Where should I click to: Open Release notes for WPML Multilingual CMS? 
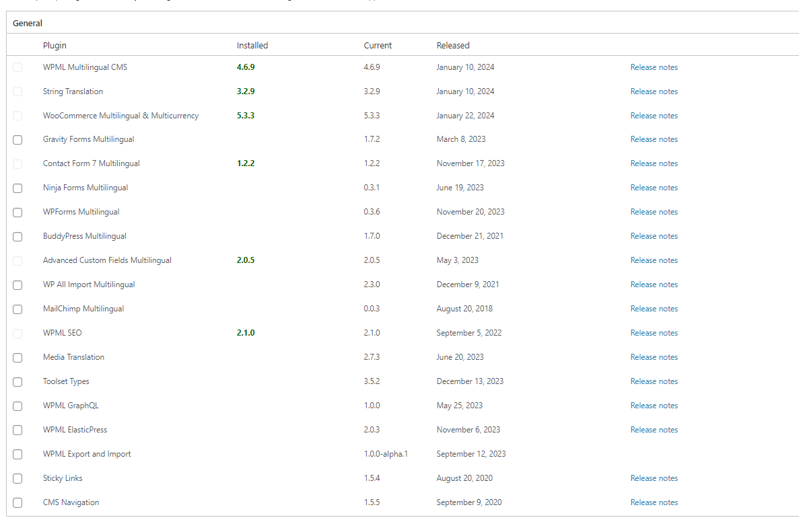coord(654,67)
